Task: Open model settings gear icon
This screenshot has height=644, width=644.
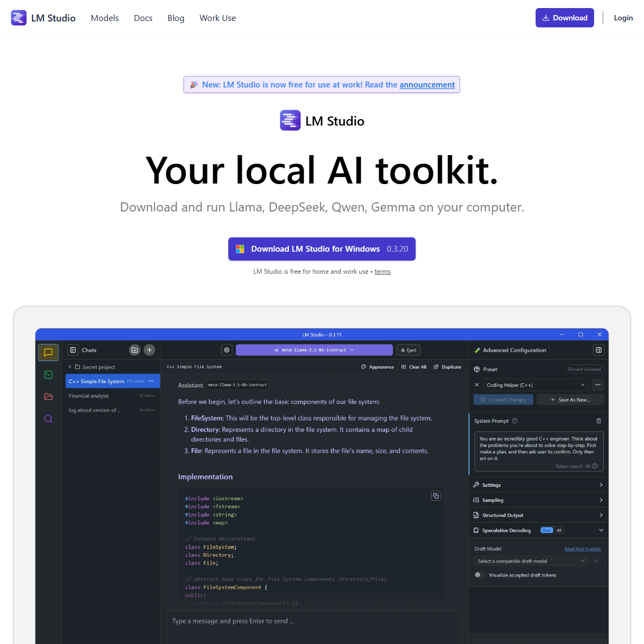Action: (227, 350)
